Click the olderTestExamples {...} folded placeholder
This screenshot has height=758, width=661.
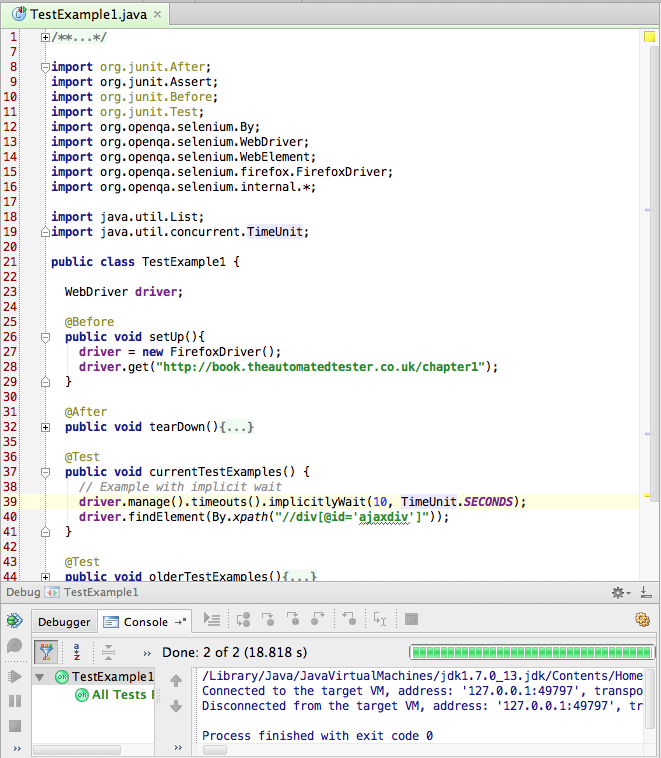[x=300, y=576]
